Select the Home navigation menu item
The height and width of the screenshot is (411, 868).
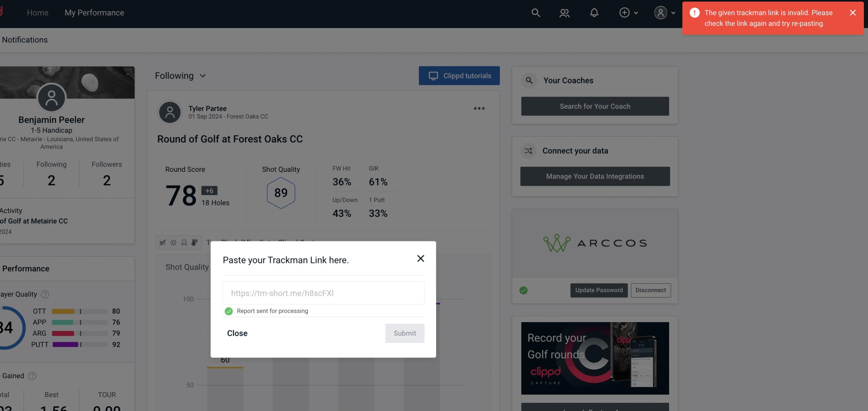click(x=38, y=12)
